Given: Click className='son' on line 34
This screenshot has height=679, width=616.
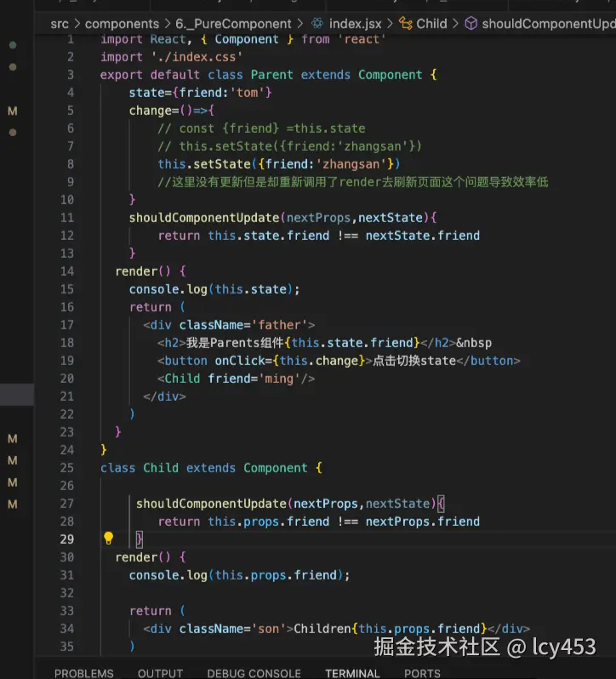Looking at the screenshot, I should pos(232,629).
